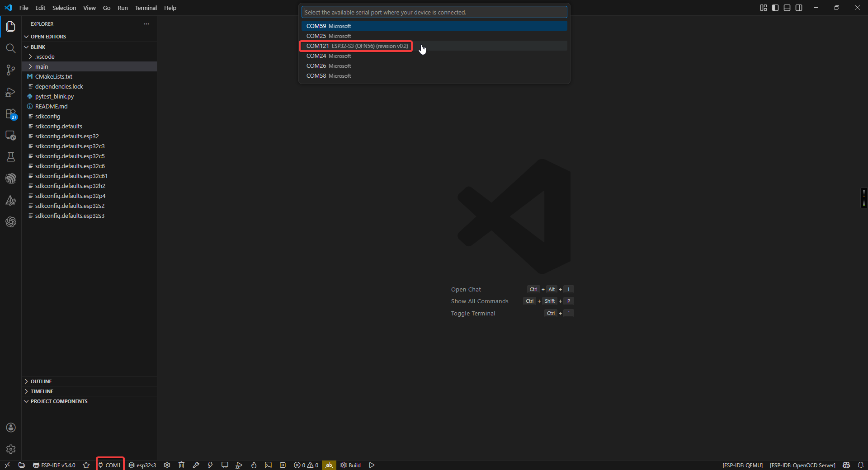Open the Source Control view
The height and width of the screenshot is (470, 868).
coord(11,70)
